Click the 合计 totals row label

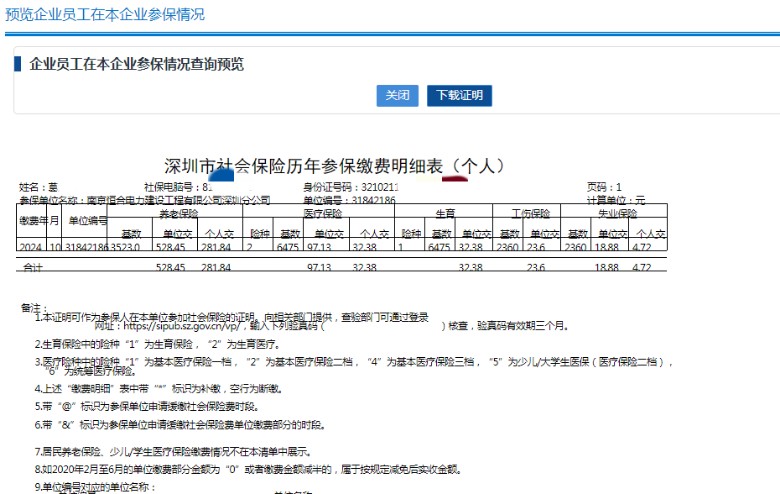coord(34,268)
